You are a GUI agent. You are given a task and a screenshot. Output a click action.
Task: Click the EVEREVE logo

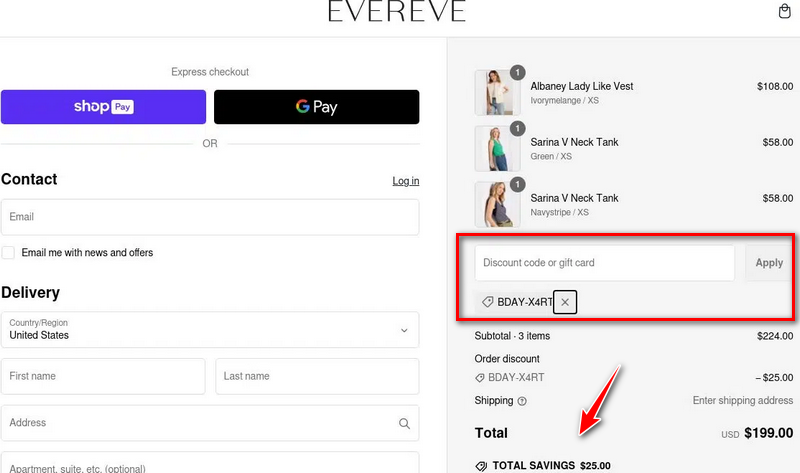[x=396, y=12]
